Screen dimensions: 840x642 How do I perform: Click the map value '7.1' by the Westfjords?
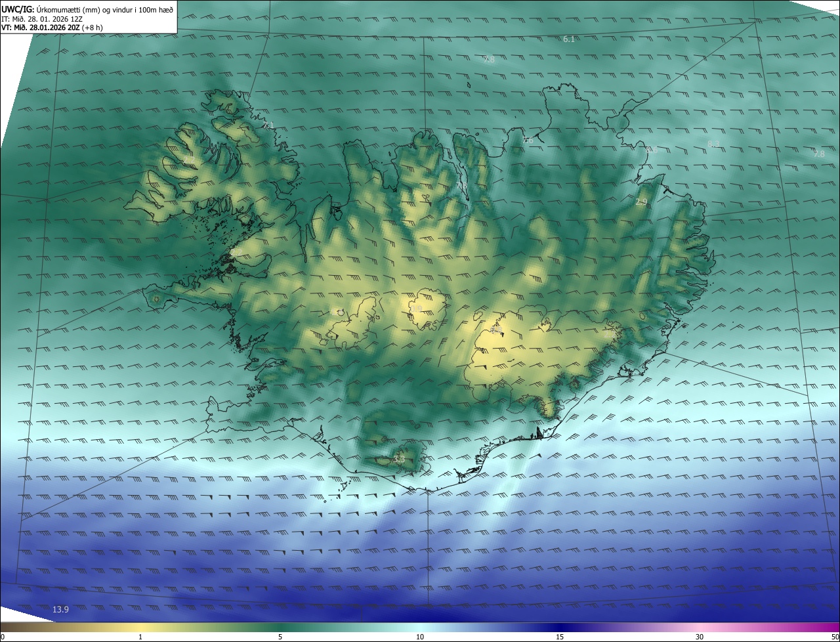click(x=268, y=125)
